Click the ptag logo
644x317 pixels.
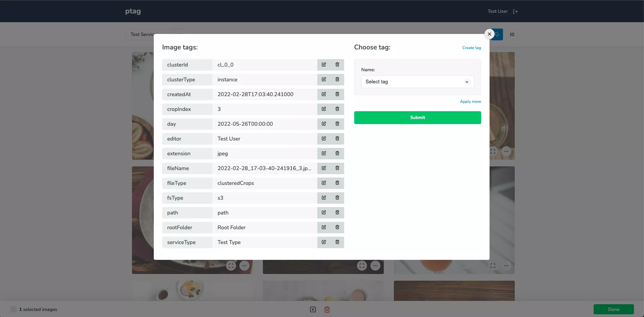click(x=133, y=11)
